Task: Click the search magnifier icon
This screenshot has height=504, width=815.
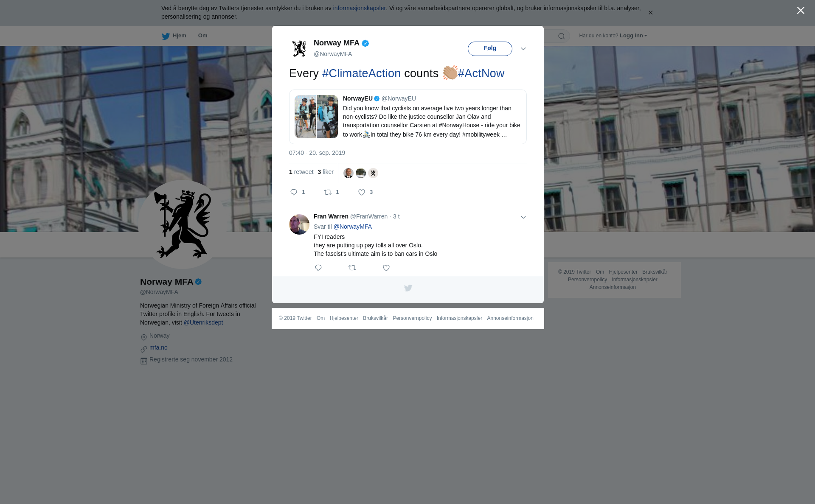Action: (562, 36)
